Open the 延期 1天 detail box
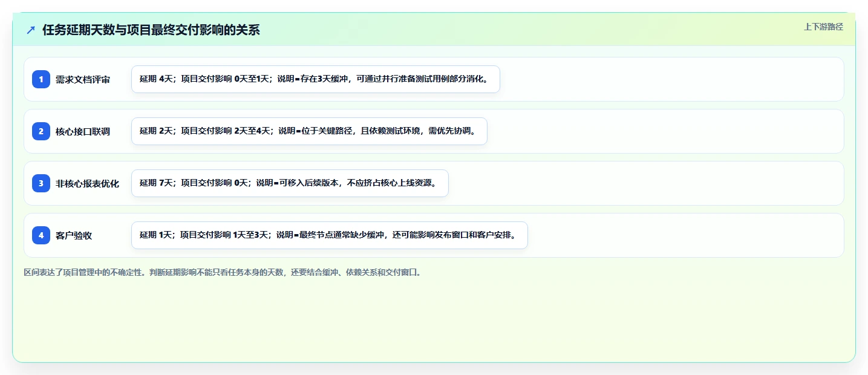 330,235
